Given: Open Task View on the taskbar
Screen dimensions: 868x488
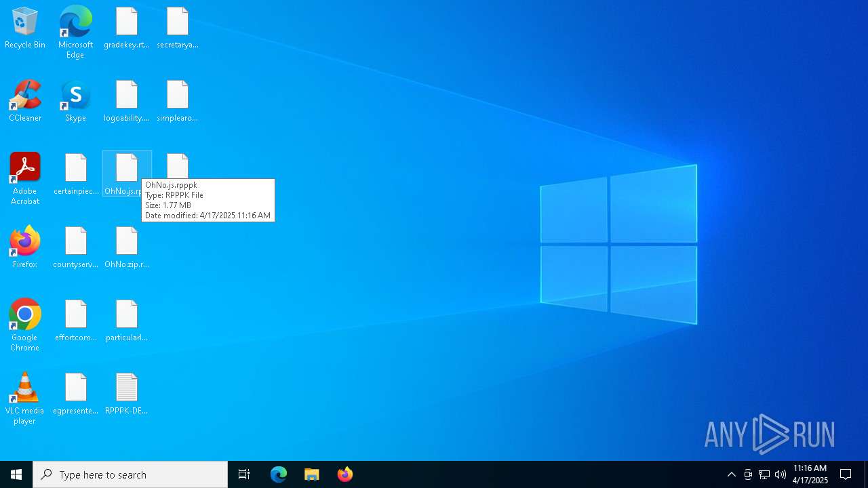Looking at the screenshot, I should (x=244, y=474).
